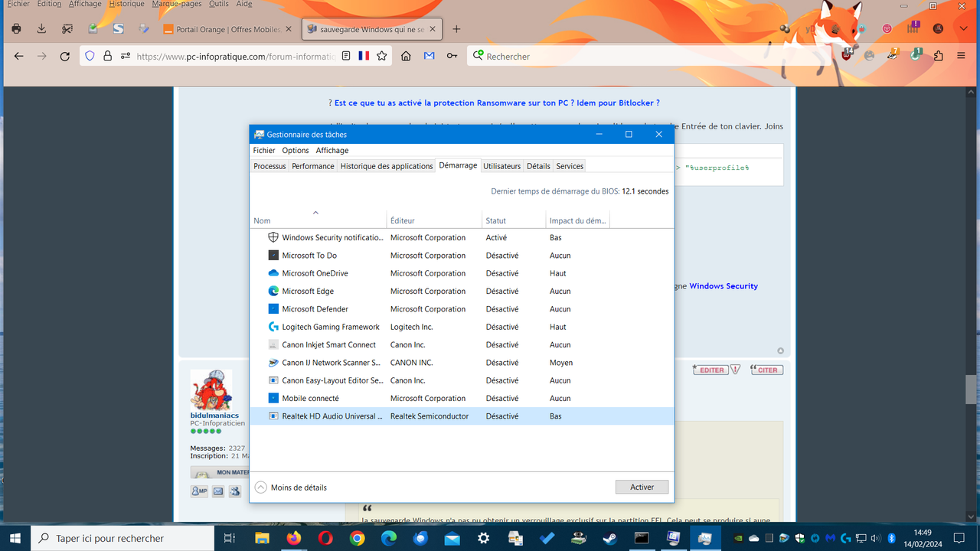Select the Microsoft To Do row

coord(462,256)
